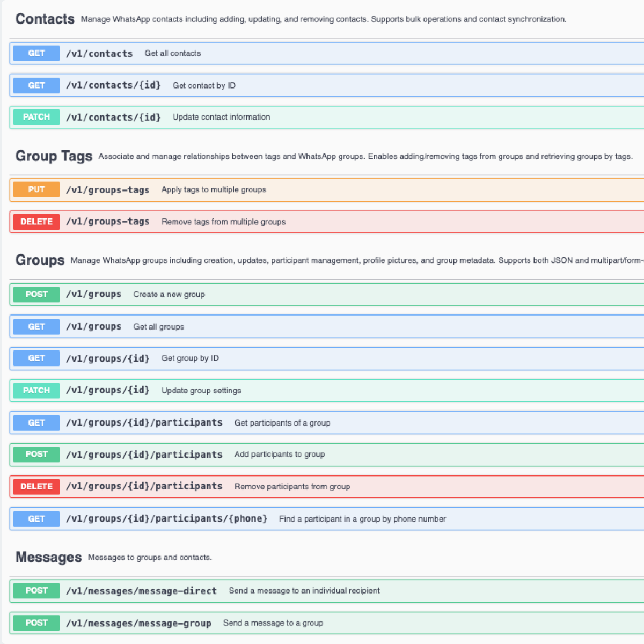Click the PATCH badge for Update contact information
The height and width of the screenshot is (644, 644).
(36, 117)
